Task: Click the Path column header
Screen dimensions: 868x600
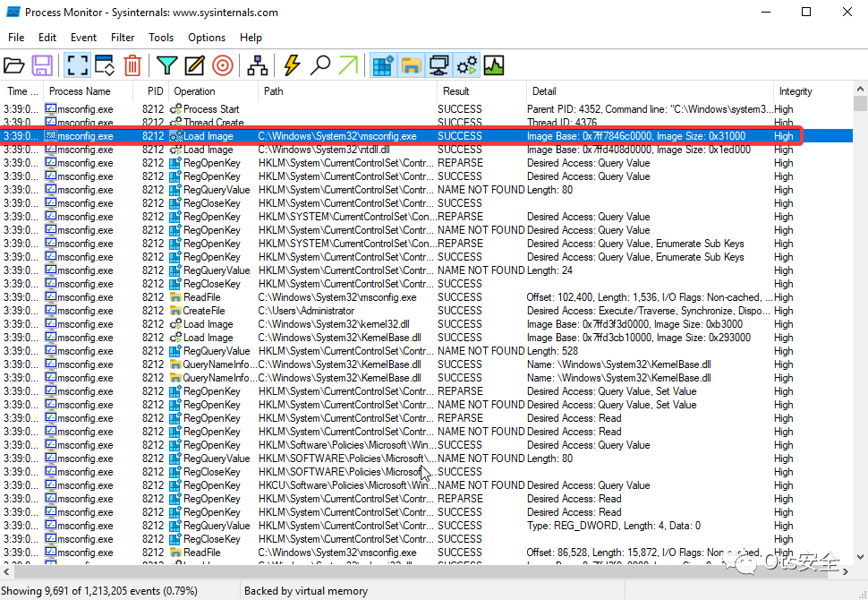Action: pyautogui.click(x=347, y=91)
